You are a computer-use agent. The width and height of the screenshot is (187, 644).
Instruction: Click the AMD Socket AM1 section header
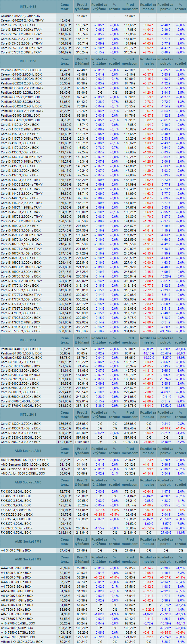(28, 451)
